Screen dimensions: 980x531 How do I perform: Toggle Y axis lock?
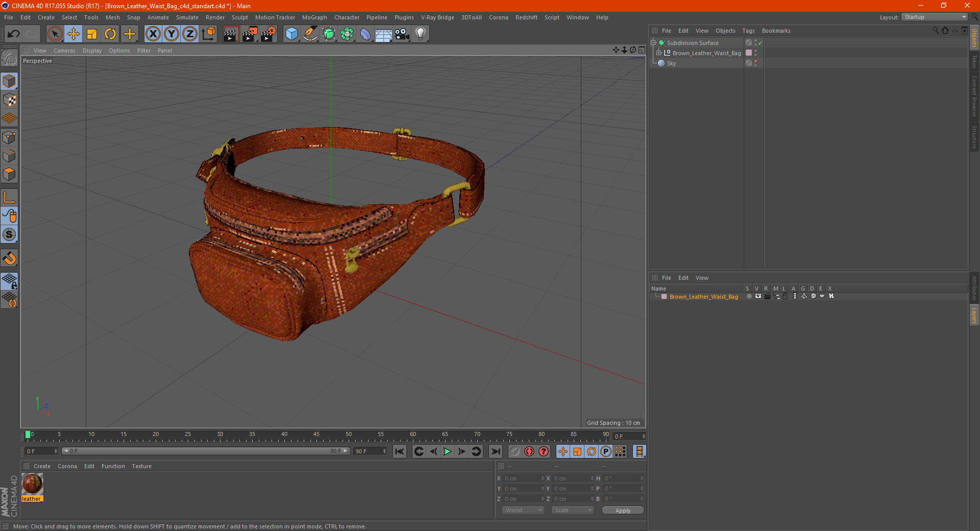click(171, 34)
